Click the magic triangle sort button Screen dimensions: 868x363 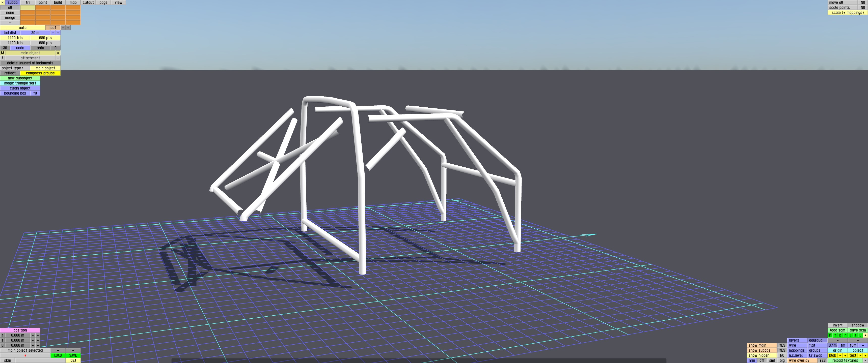point(20,83)
